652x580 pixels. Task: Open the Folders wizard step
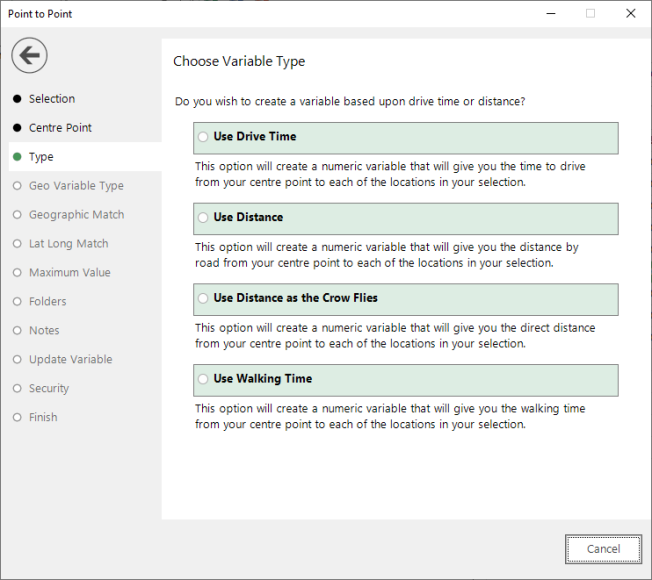point(47,302)
